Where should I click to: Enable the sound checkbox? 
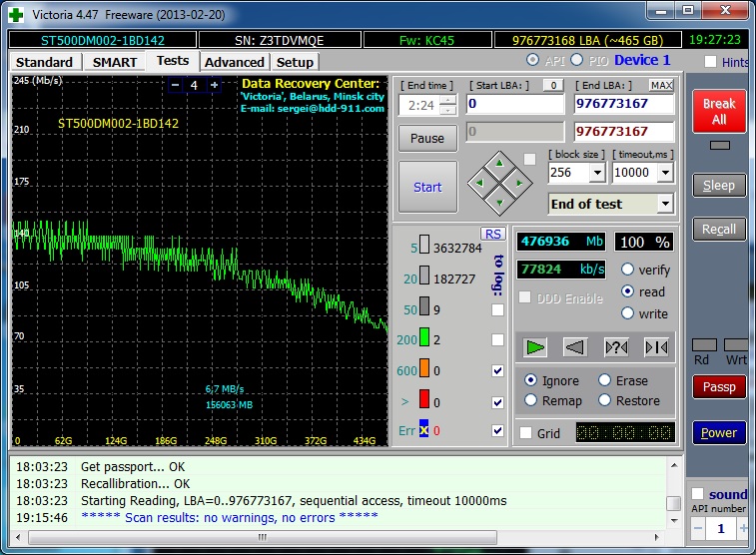[698, 494]
